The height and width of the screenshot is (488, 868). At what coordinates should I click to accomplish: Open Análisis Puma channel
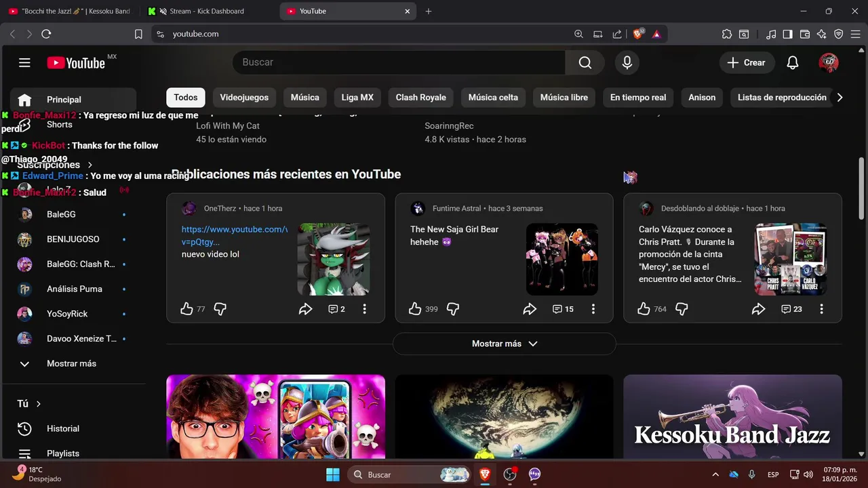click(73, 289)
